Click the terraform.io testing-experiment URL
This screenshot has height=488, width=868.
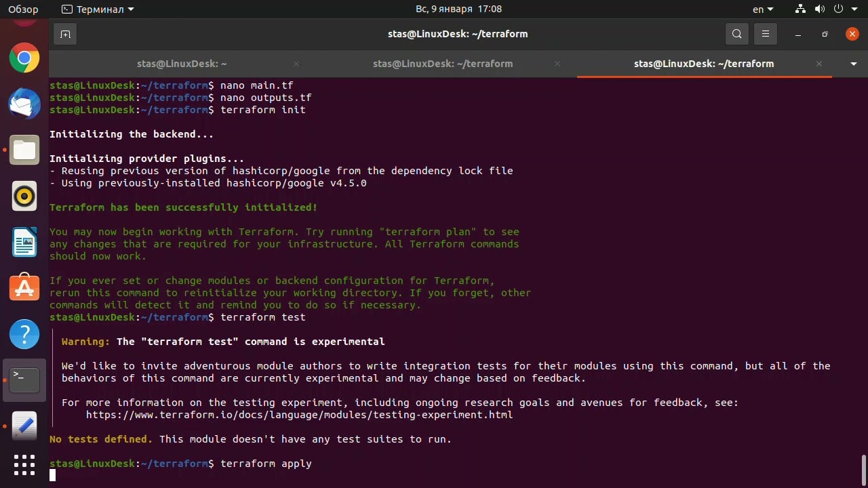tap(299, 415)
